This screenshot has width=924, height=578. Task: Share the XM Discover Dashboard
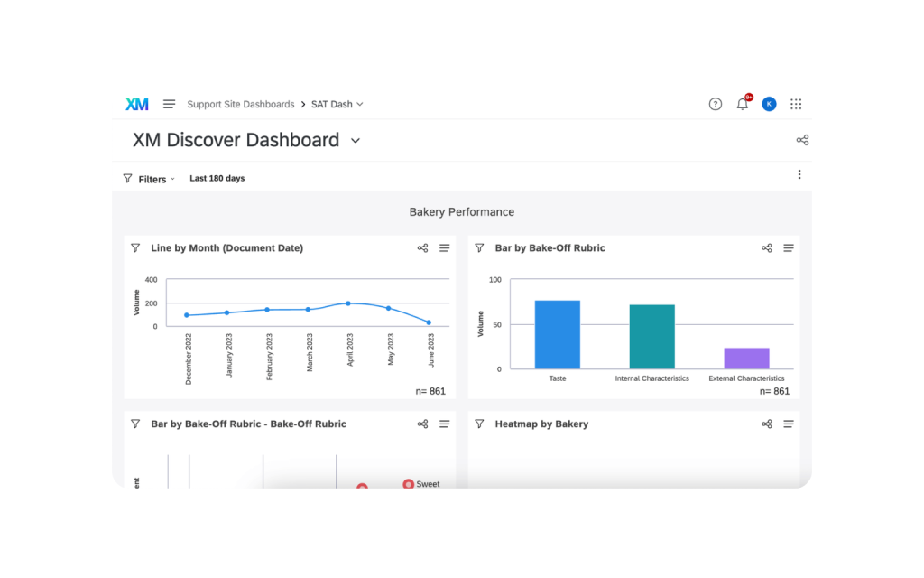802,140
